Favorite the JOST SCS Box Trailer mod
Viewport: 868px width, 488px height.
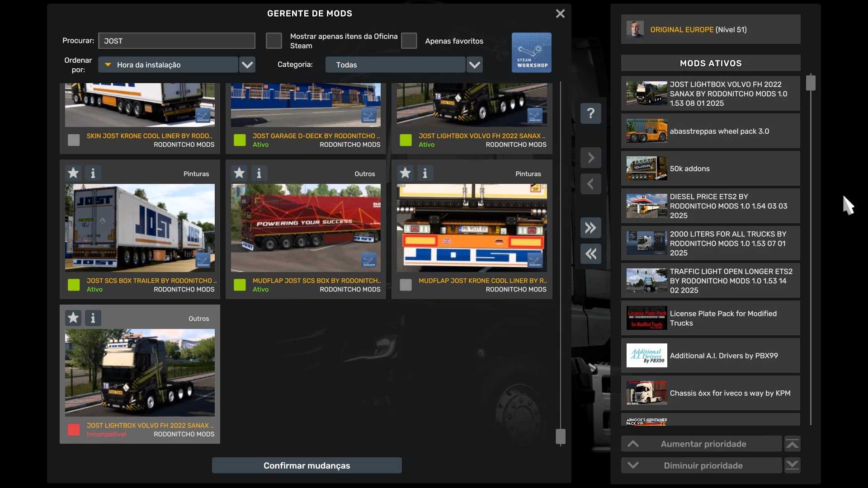click(x=73, y=173)
